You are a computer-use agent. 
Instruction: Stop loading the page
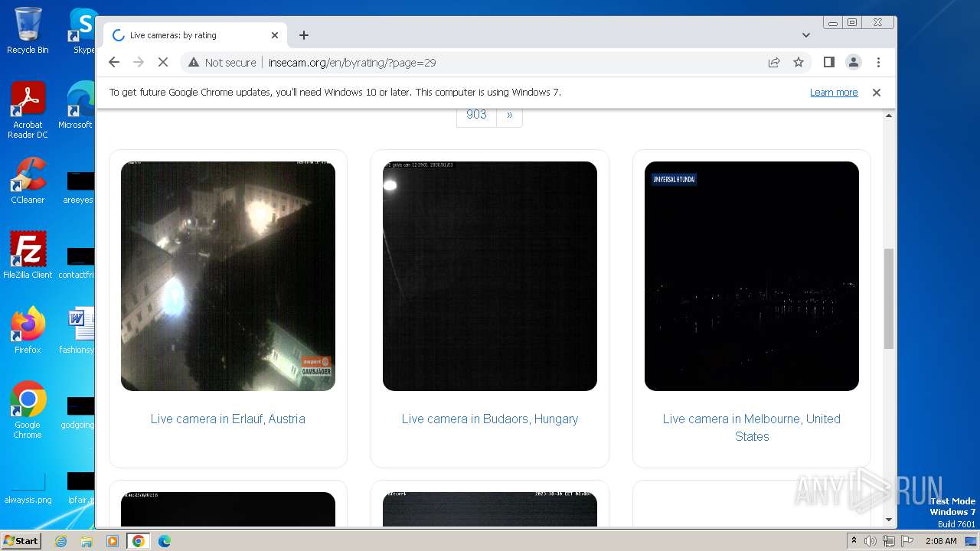[162, 62]
